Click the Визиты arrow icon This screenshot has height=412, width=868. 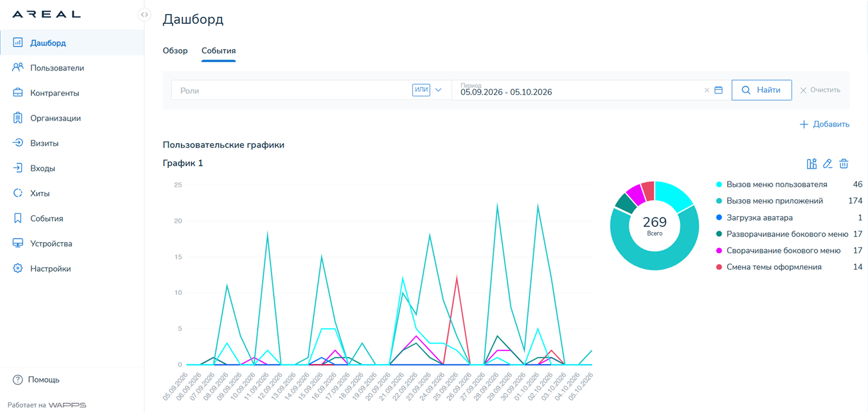click(18, 143)
